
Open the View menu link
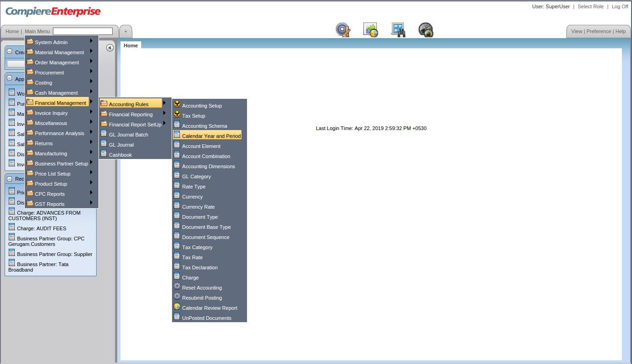pos(577,31)
